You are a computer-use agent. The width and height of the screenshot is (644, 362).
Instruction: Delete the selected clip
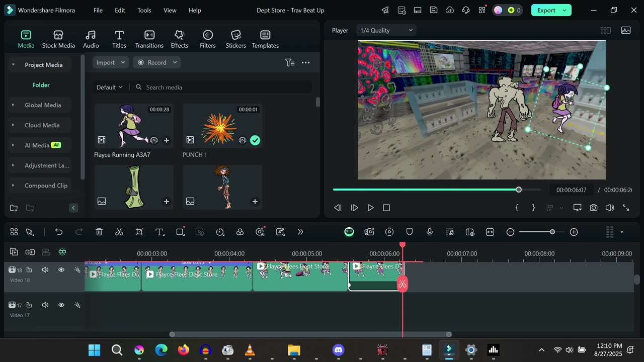point(99,232)
